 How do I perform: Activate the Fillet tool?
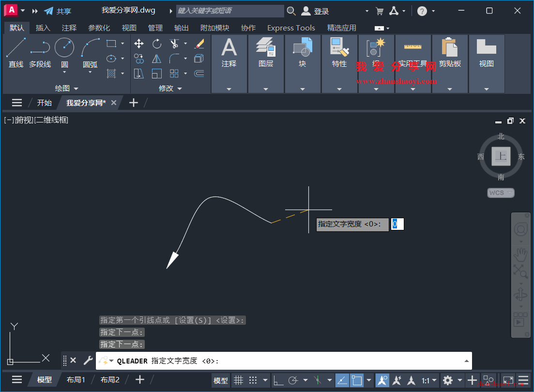174,59
